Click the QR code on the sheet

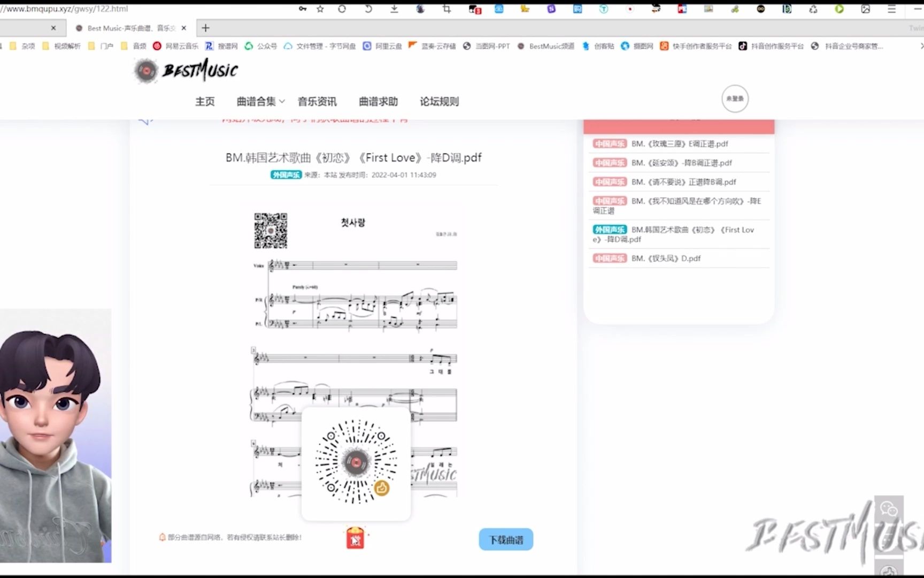point(271,231)
